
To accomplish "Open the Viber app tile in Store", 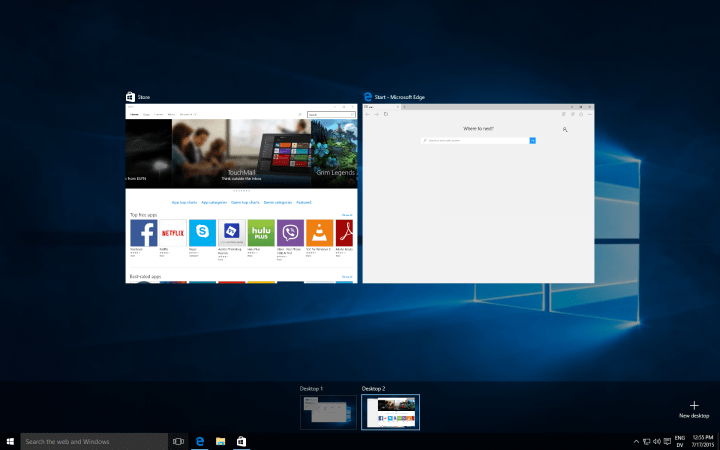I will click(x=290, y=233).
